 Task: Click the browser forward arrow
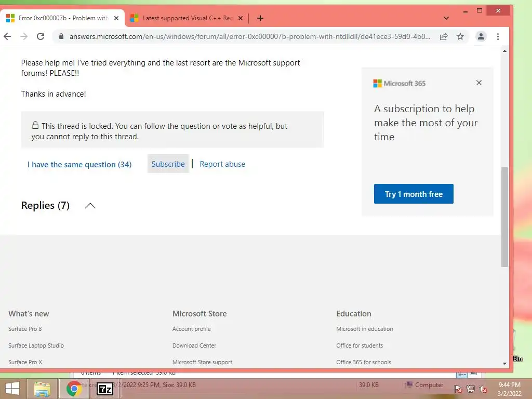(24, 36)
